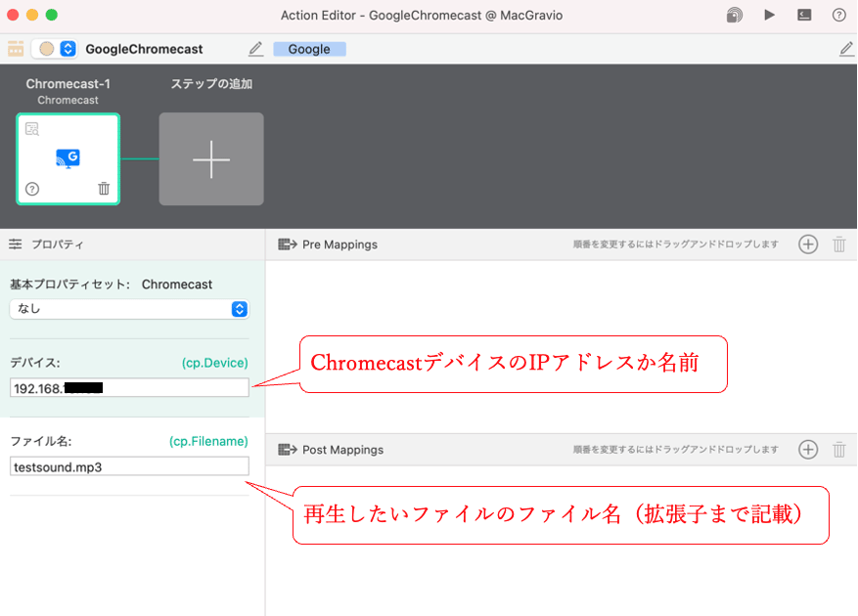Click the ファイル名 field with testsound.mp3
858x616 pixels.
tap(129, 466)
